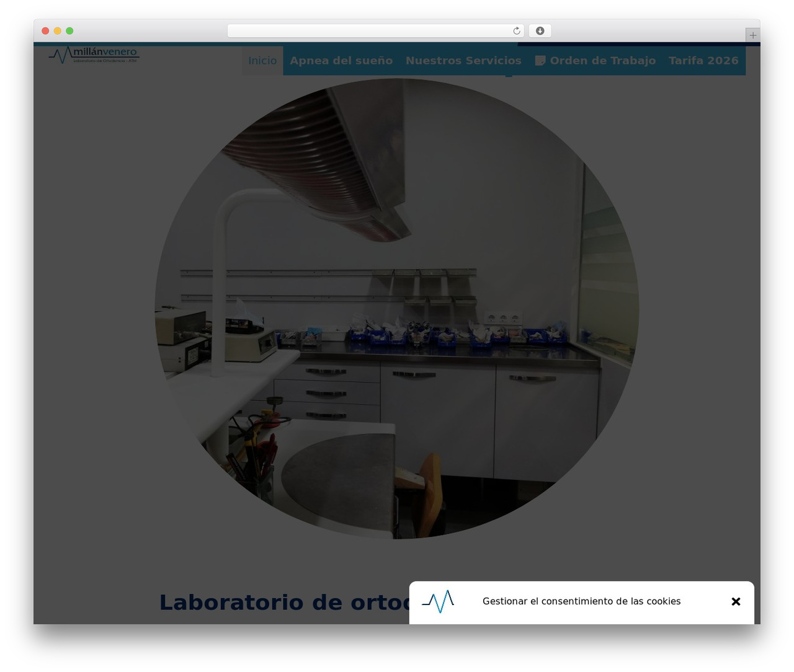The image size is (794, 672).
Task: Maximize the browser window with the green button
Action: [x=69, y=31]
